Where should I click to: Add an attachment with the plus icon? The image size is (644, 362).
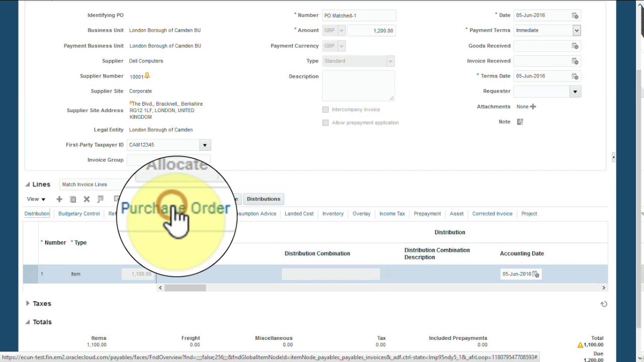[x=533, y=107]
